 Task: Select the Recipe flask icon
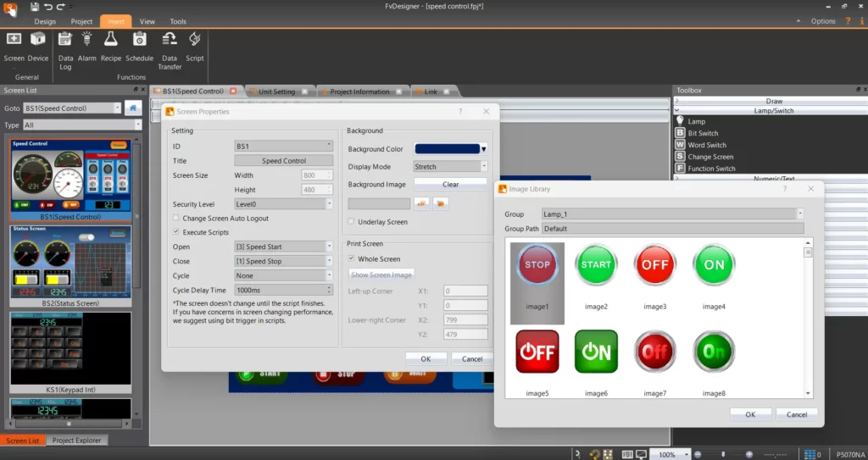point(111,40)
